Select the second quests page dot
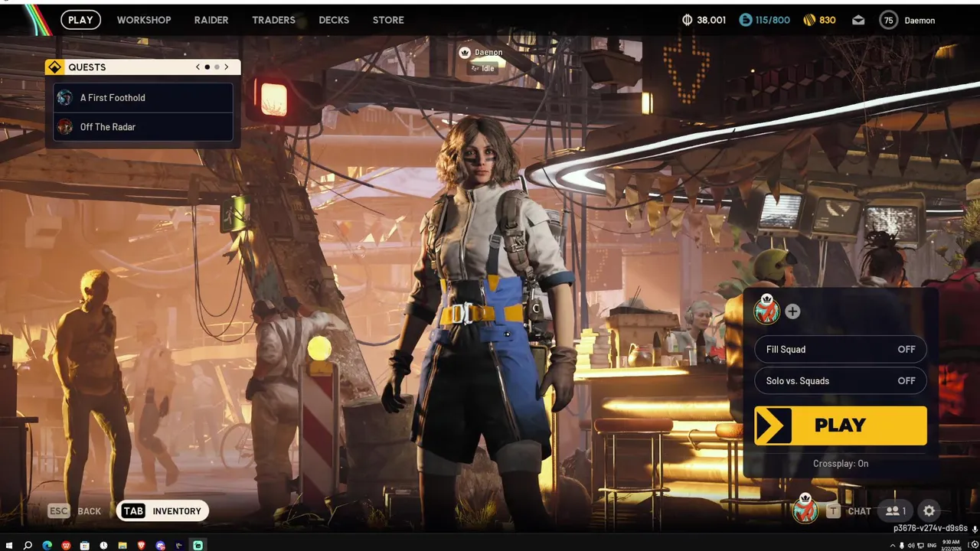The height and width of the screenshot is (551, 980). coord(217,67)
